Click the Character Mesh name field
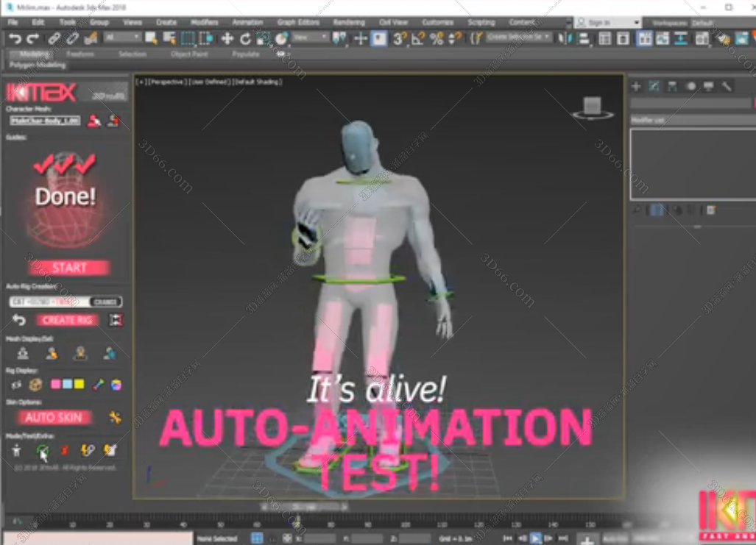 coord(45,121)
